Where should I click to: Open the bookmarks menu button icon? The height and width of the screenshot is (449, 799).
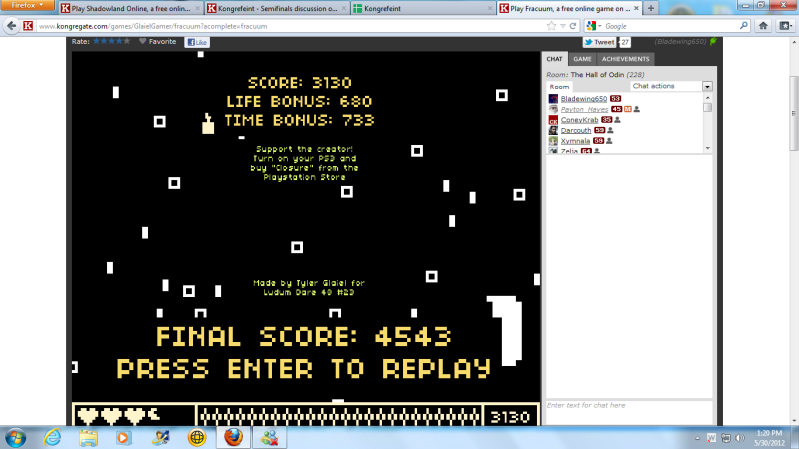pyautogui.click(x=785, y=26)
